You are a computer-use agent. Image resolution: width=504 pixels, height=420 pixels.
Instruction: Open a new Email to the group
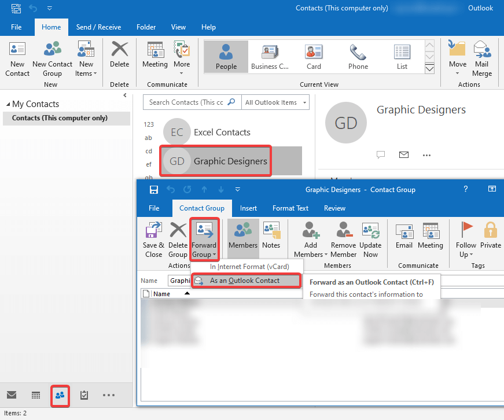[x=406, y=237]
